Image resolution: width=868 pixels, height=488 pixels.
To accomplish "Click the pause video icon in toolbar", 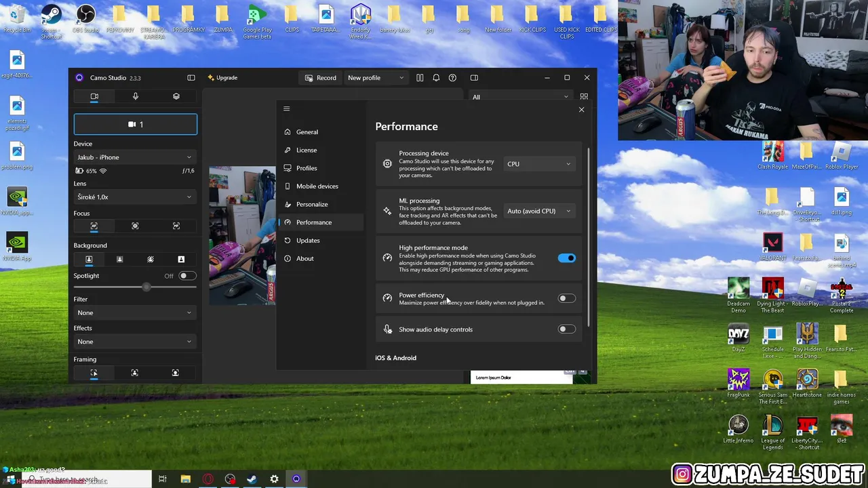I will click(x=420, y=78).
